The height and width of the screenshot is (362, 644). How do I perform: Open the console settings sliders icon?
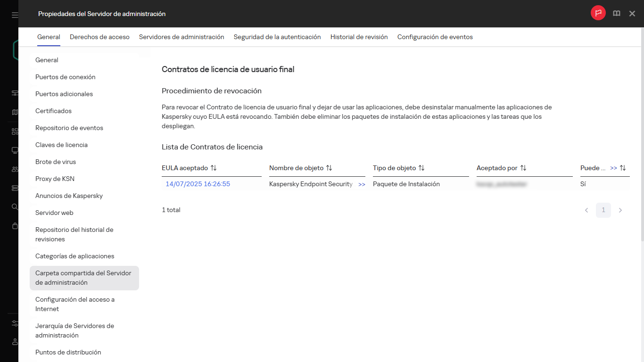coord(14,323)
